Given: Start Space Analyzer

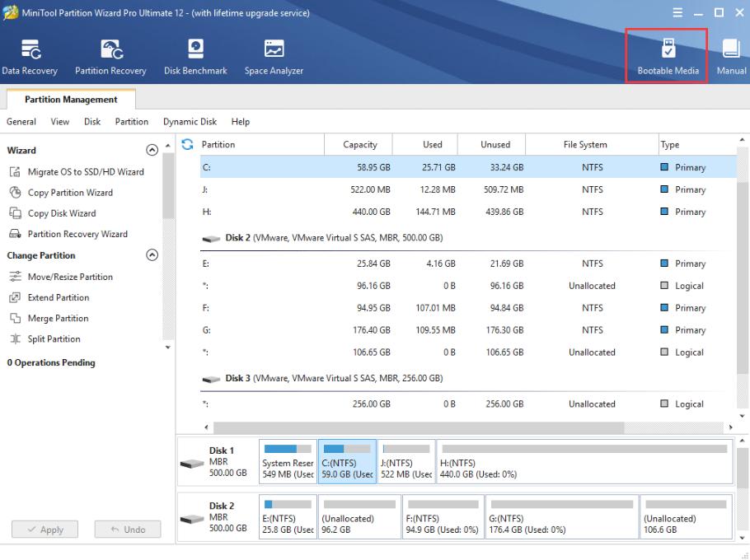Looking at the screenshot, I should 274,56.
